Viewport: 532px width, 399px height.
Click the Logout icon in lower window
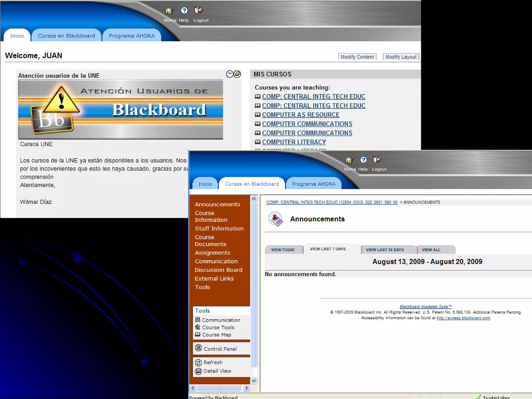[377, 160]
